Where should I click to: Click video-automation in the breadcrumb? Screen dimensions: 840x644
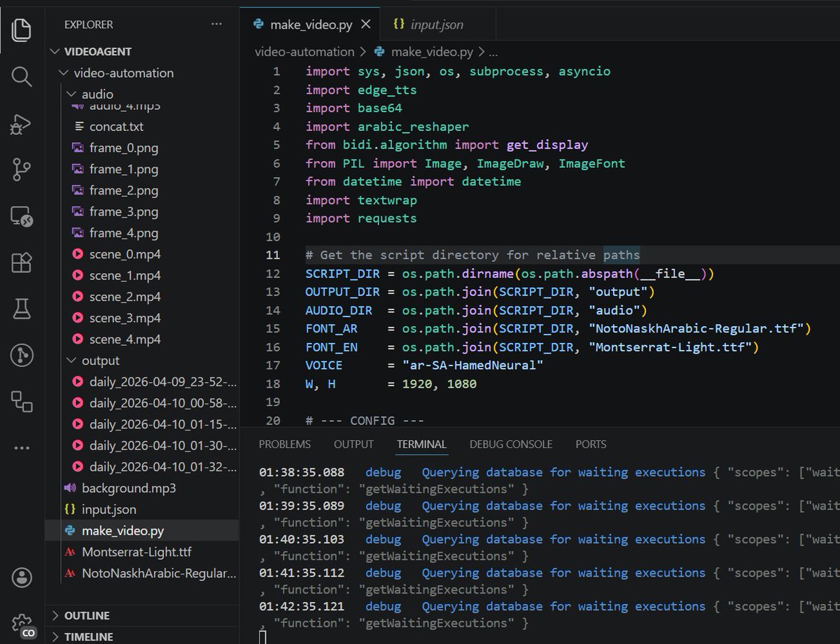[x=304, y=52]
